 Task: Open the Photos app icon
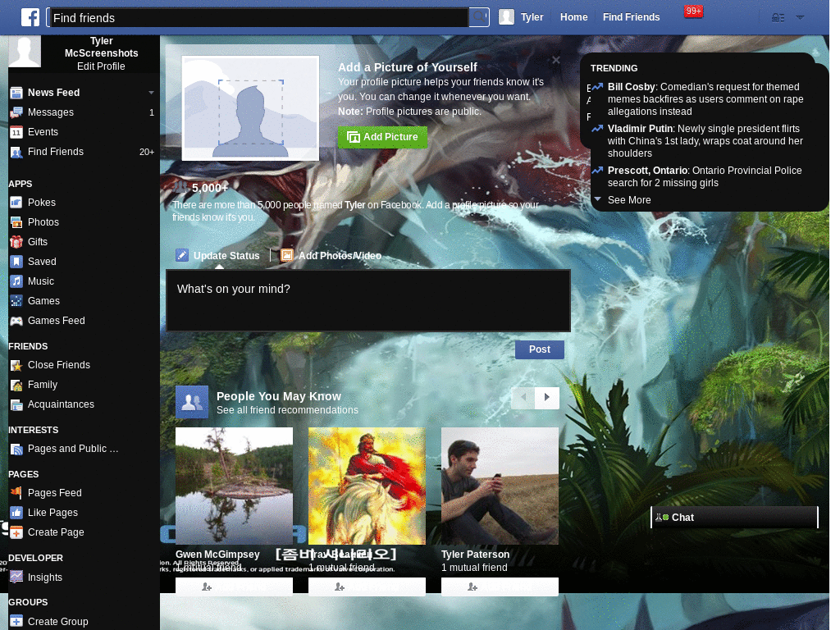tap(16, 222)
